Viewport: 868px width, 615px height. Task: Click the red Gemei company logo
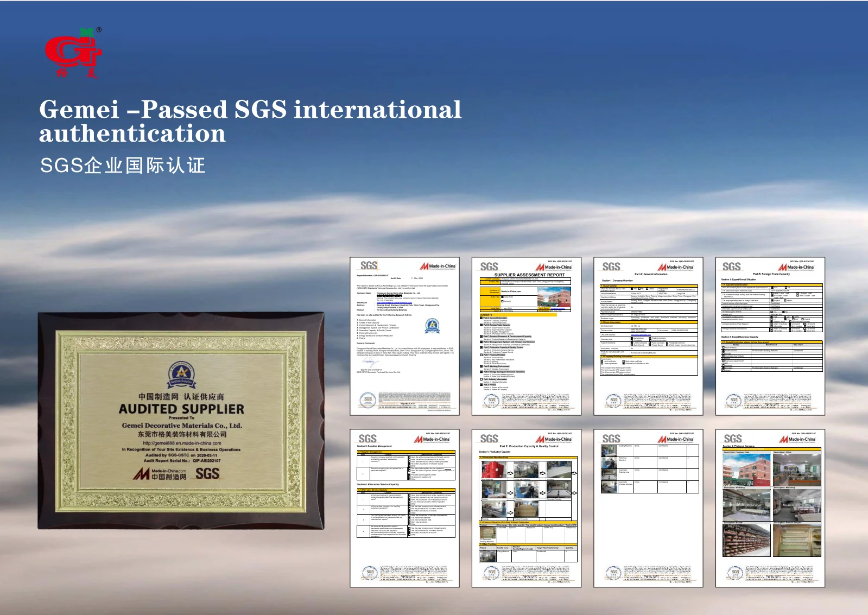[x=73, y=53]
